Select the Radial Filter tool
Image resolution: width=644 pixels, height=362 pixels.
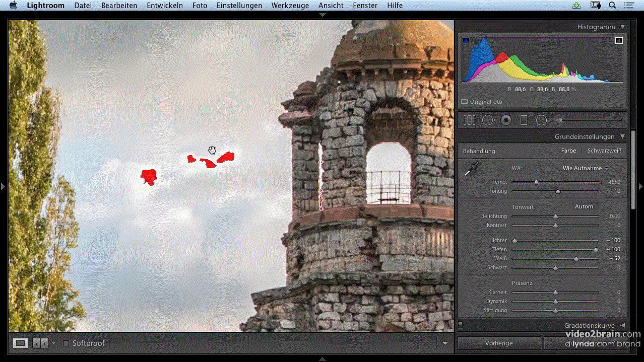pyautogui.click(x=541, y=120)
